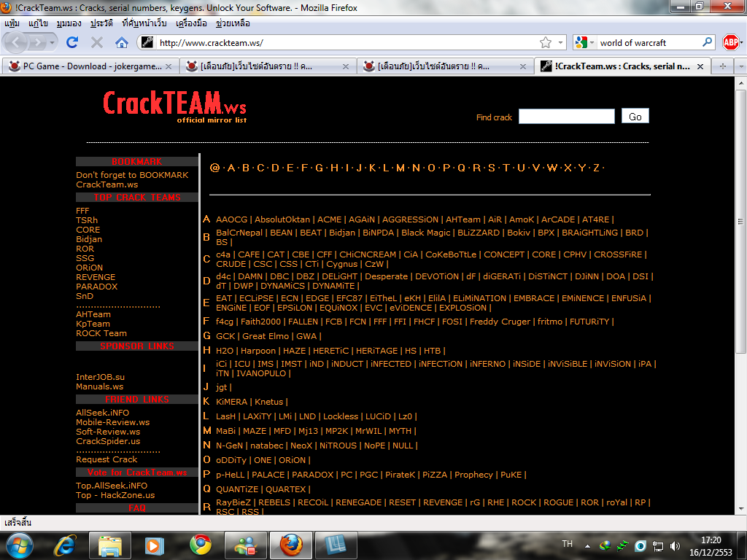Open Windows Live Messenger on taskbar
This screenshot has width=747, height=560.
(245, 545)
